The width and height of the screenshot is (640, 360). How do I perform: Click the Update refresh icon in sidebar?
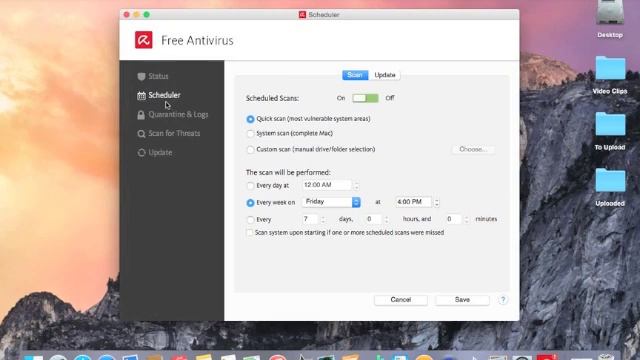pos(141,153)
